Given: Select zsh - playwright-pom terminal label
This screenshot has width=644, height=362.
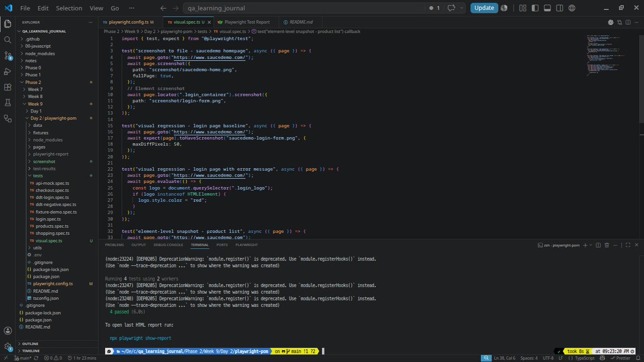Looking at the screenshot, I should (558, 245).
